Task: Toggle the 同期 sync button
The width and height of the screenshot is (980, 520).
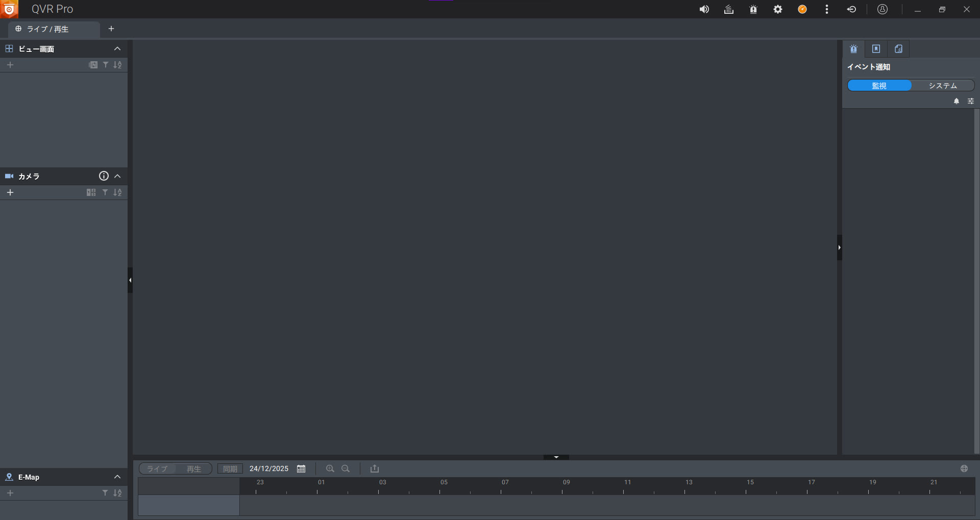Action: click(230, 468)
